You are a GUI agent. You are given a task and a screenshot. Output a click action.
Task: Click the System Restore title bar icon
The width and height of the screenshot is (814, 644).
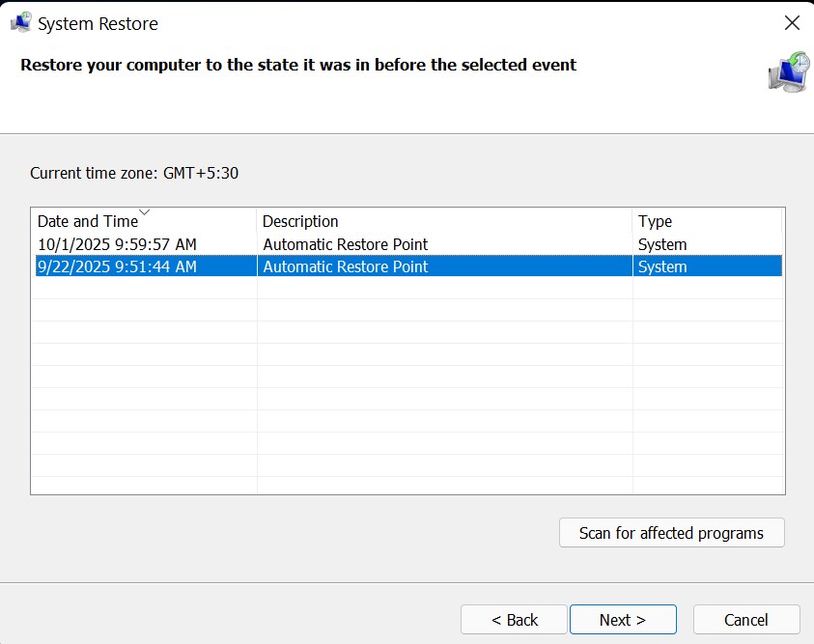point(21,21)
